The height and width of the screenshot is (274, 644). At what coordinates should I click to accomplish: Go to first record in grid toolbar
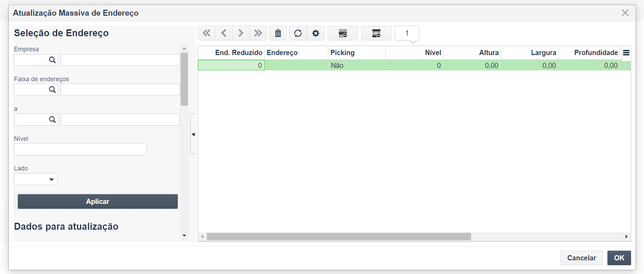[206, 33]
